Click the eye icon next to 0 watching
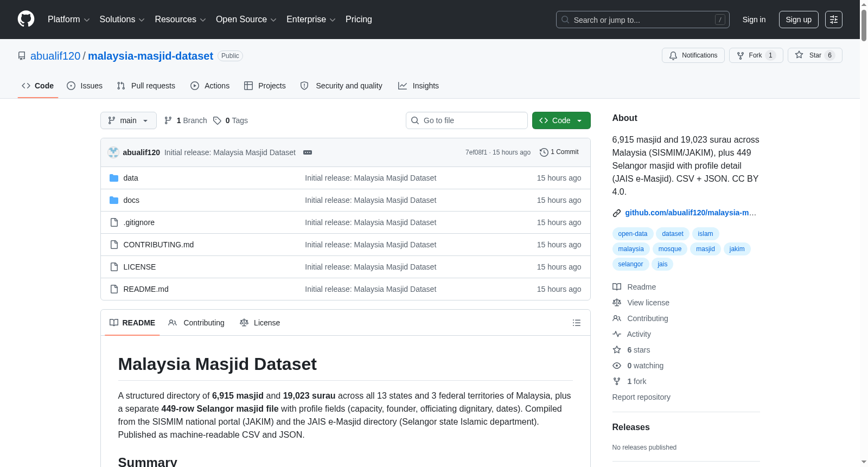868x467 pixels. click(617, 366)
